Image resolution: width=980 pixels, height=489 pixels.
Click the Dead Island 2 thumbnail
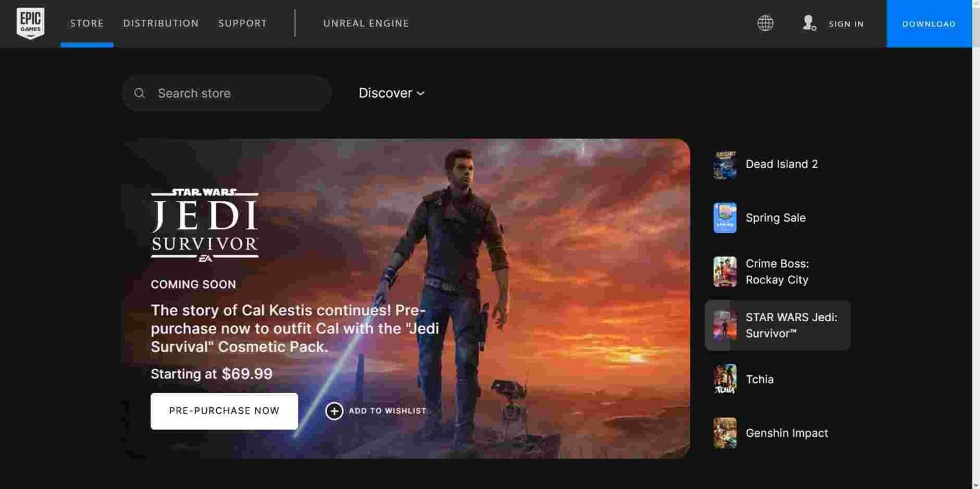pos(724,164)
